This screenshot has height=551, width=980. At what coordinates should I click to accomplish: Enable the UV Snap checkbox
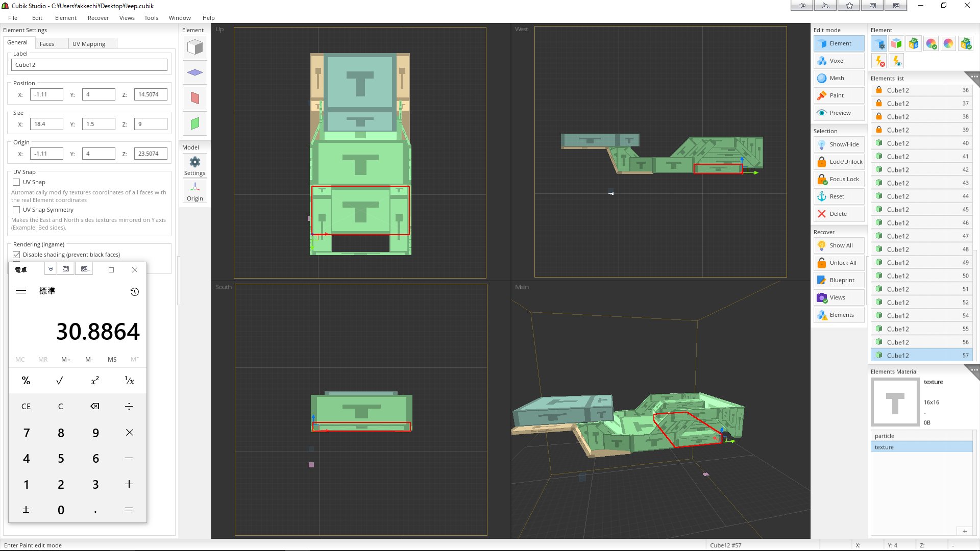click(16, 182)
